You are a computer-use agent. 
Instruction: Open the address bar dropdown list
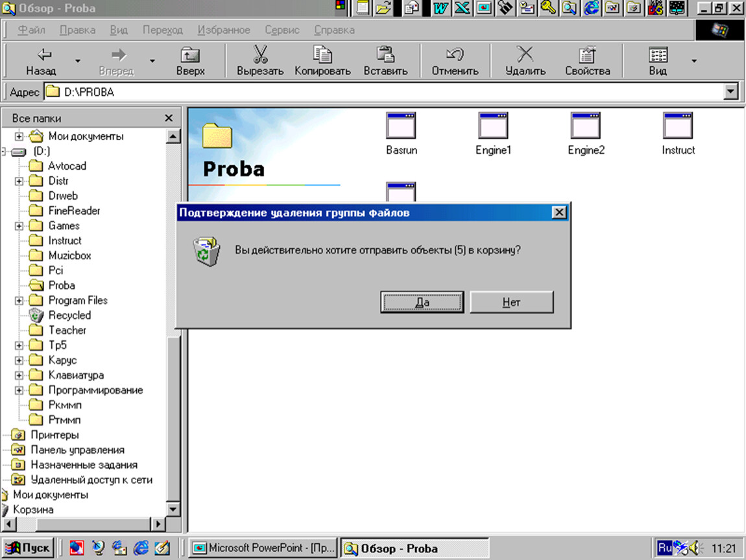[x=730, y=91]
